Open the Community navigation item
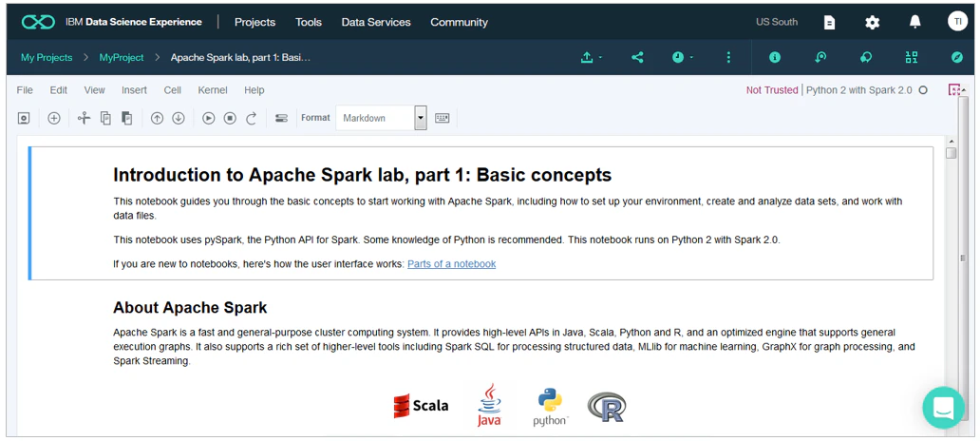980x441 pixels. [460, 22]
